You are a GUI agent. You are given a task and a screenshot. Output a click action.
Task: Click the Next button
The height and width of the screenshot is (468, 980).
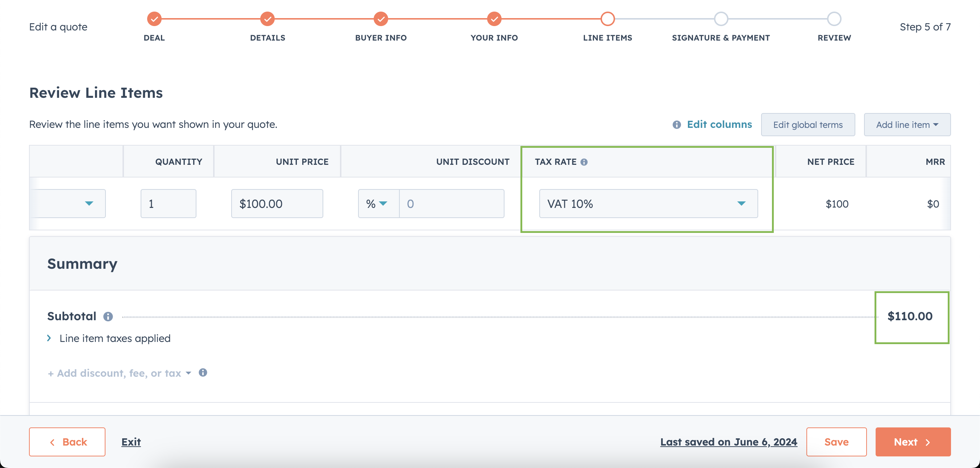[x=913, y=442]
